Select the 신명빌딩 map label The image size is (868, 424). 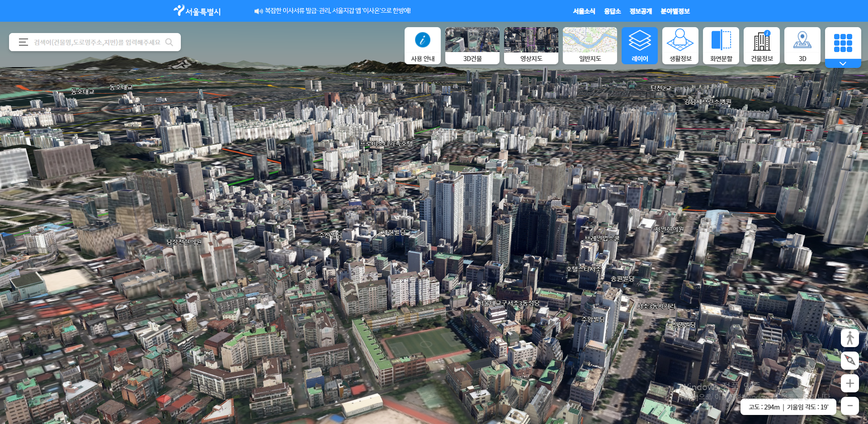684,324
